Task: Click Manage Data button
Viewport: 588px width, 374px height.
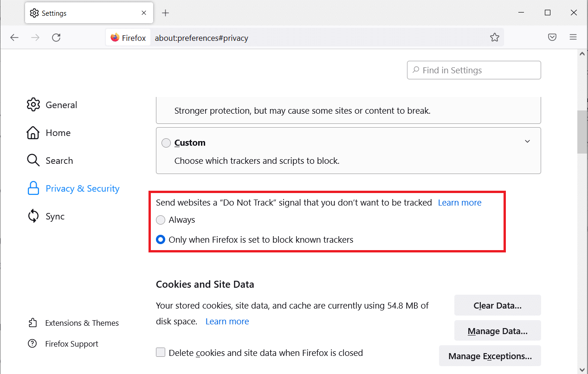Action: [498, 331]
